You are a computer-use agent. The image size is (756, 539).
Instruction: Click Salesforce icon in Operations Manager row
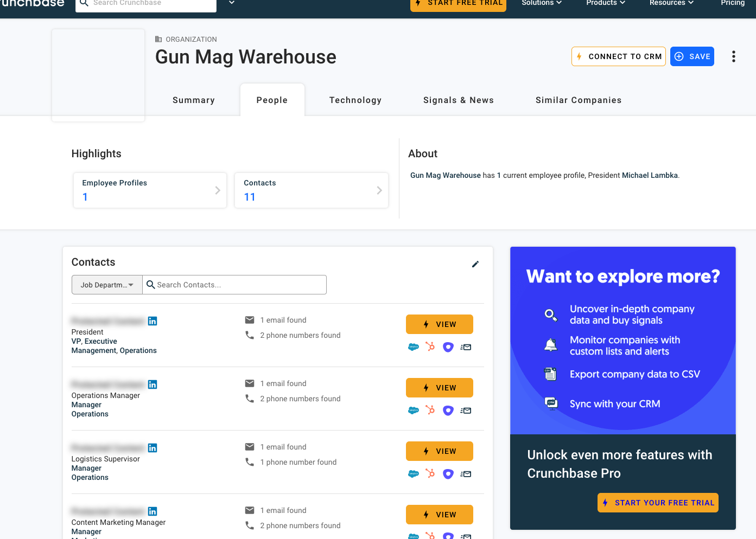point(414,410)
